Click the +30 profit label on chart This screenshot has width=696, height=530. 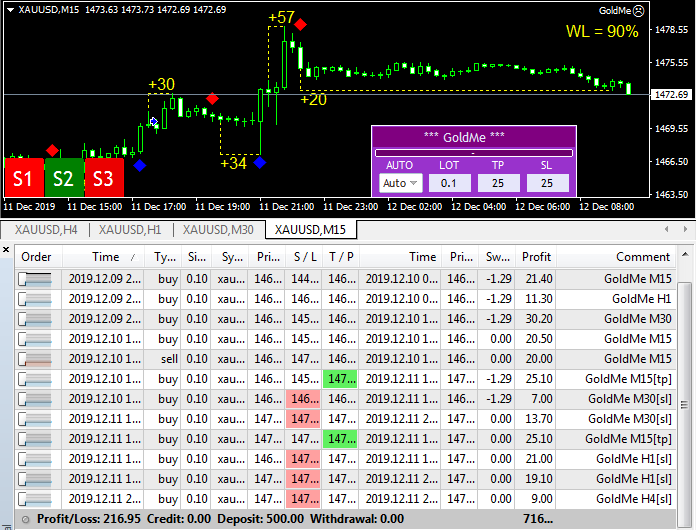tap(161, 84)
